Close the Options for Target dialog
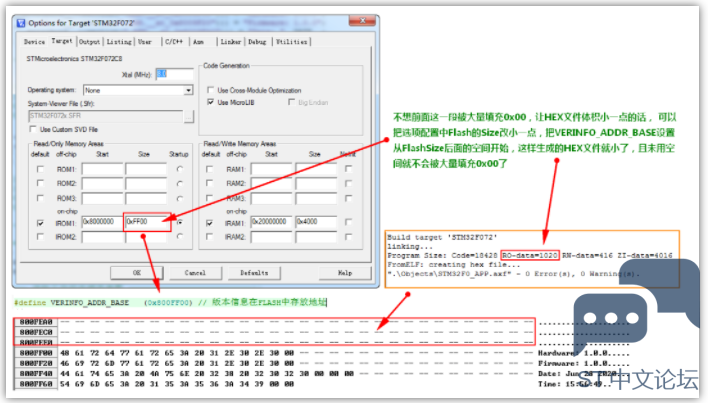711x403 pixels. click(x=362, y=21)
